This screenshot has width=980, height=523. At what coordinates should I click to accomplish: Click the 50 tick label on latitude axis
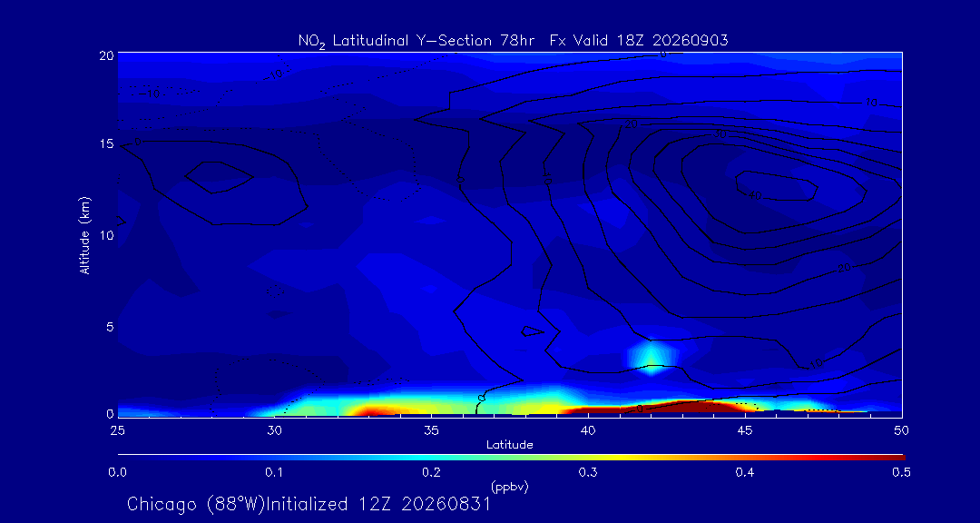(901, 430)
